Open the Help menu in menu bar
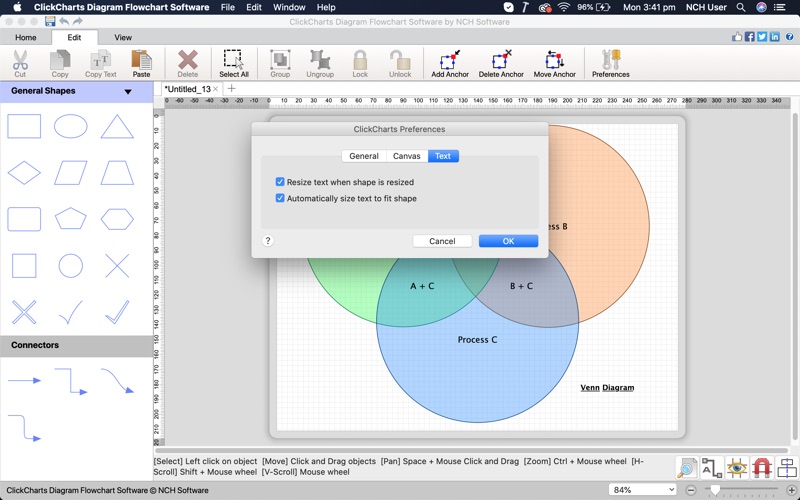The image size is (800, 500). pyautogui.click(x=326, y=7)
